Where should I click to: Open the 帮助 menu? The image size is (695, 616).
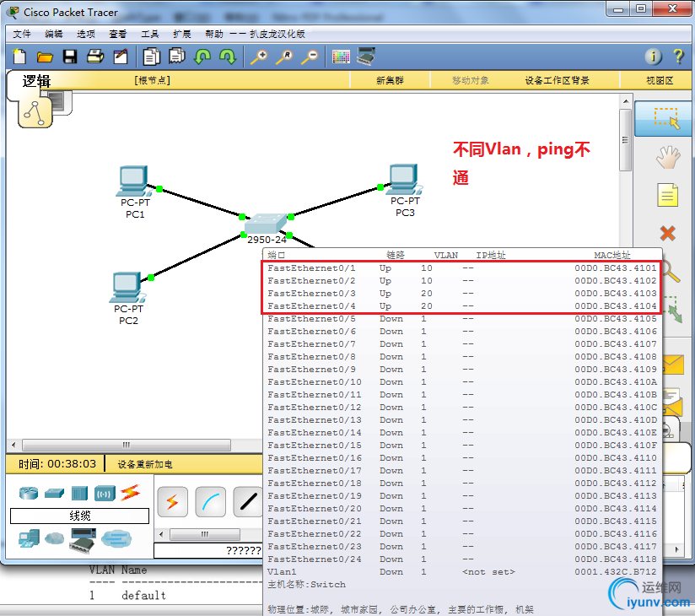214,34
